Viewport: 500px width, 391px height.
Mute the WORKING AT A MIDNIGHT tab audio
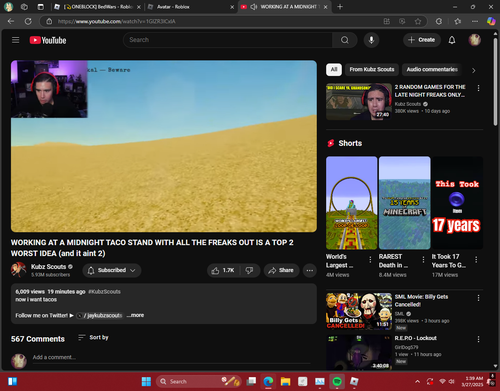tap(253, 7)
